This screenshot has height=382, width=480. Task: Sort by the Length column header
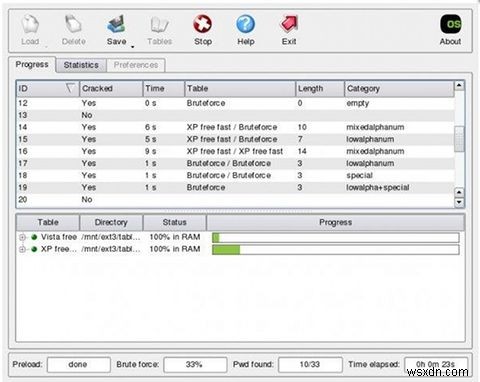point(320,89)
